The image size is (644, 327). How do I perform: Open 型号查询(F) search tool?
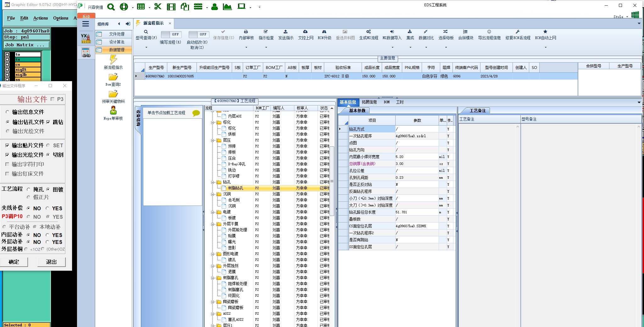coord(146,35)
